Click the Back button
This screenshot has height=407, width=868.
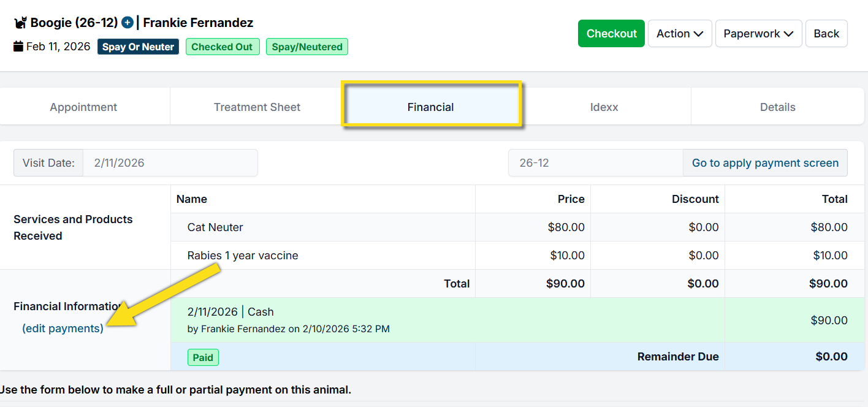tap(826, 34)
